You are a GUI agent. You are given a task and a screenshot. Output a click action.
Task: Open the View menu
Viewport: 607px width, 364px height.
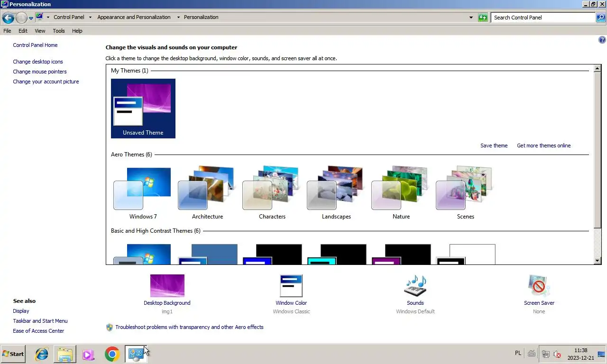pos(40,31)
